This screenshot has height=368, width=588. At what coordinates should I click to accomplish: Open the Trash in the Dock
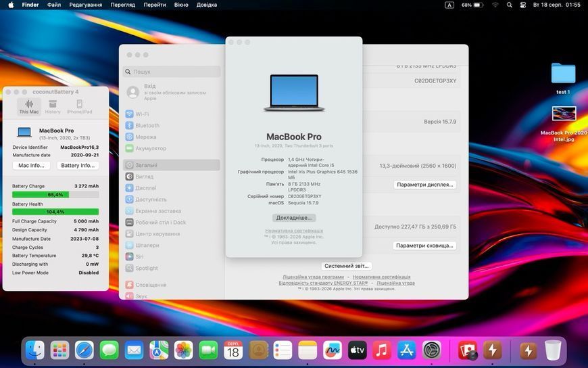point(553,350)
